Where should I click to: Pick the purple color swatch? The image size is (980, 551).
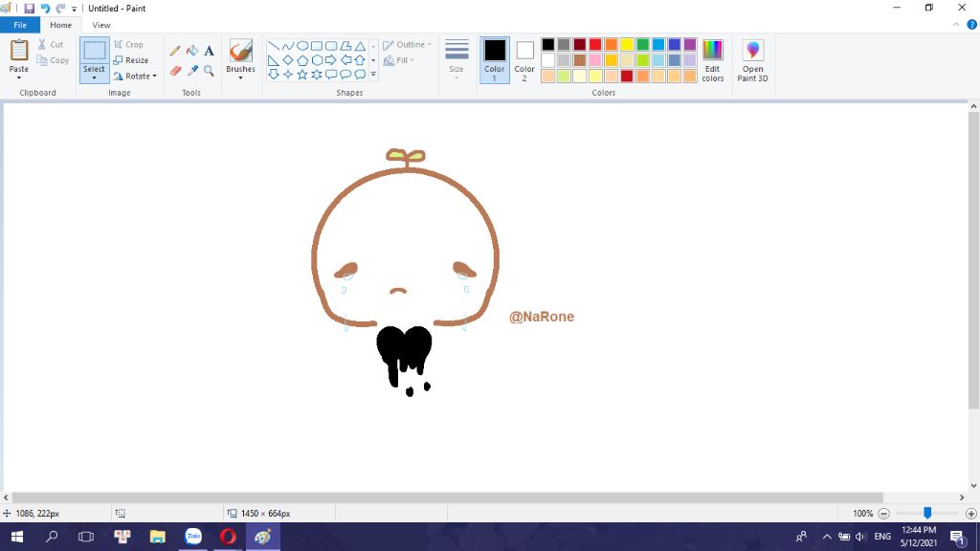click(x=690, y=44)
